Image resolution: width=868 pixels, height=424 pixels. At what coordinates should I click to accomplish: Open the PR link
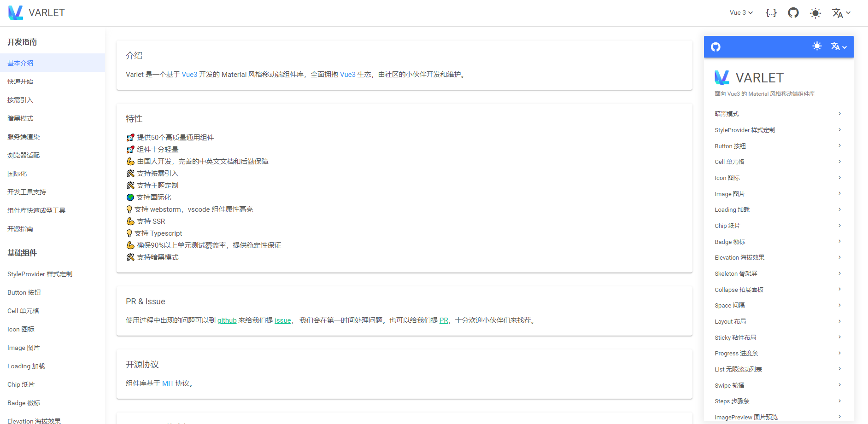(444, 320)
